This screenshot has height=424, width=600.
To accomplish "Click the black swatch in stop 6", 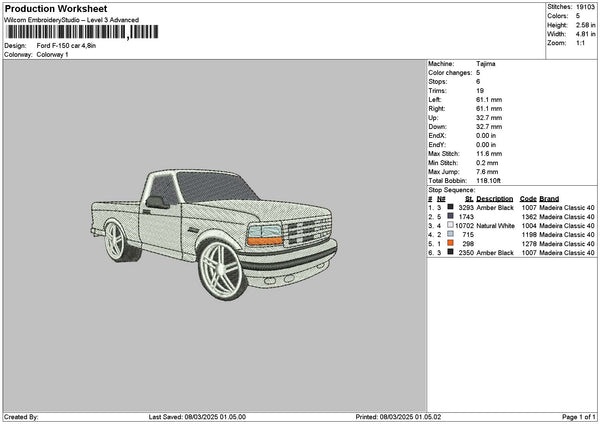I will (451, 252).
